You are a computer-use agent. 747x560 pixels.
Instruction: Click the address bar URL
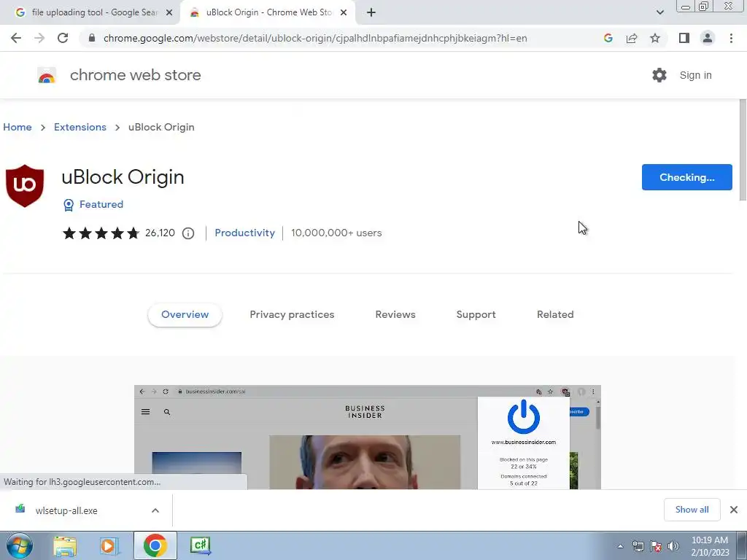pos(315,38)
